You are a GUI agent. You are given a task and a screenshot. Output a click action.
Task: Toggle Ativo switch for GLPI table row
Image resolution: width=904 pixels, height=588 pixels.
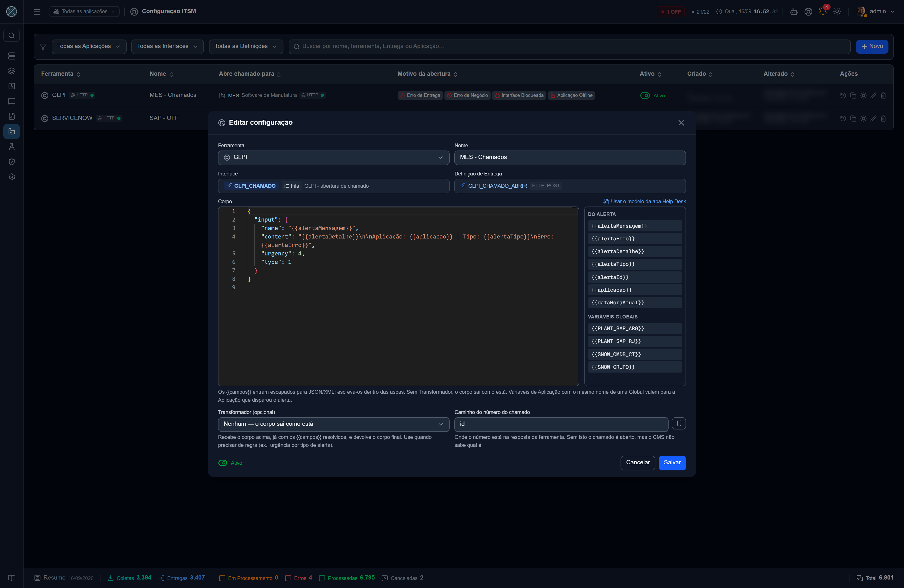click(x=645, y=96)
